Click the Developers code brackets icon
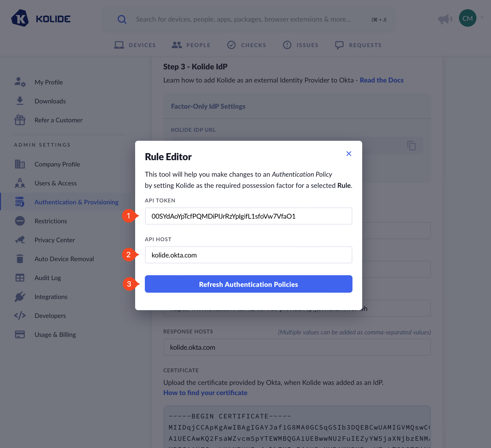Screen dimensions: 491x448 click(20, 315)
